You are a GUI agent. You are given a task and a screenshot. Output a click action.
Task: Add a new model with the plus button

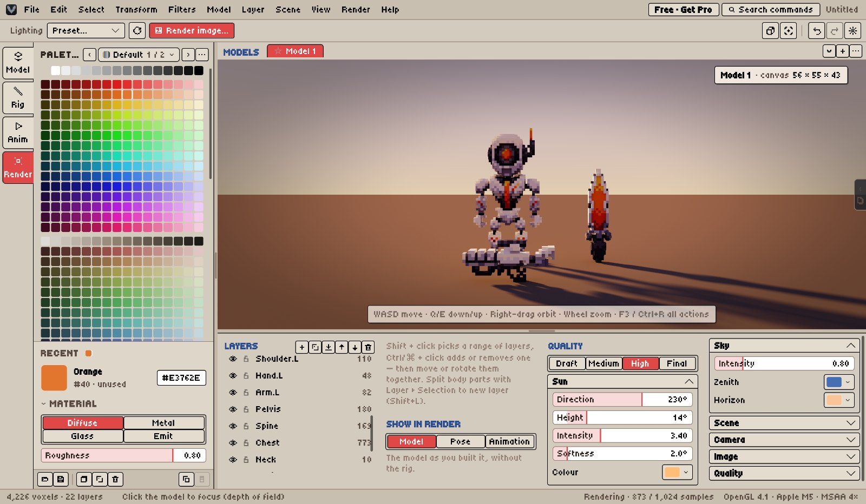[x=843, y=51]
